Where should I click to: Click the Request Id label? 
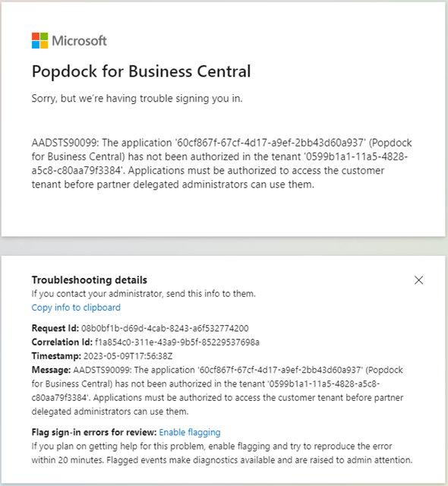pyautogui.click(x=55, y=328)
